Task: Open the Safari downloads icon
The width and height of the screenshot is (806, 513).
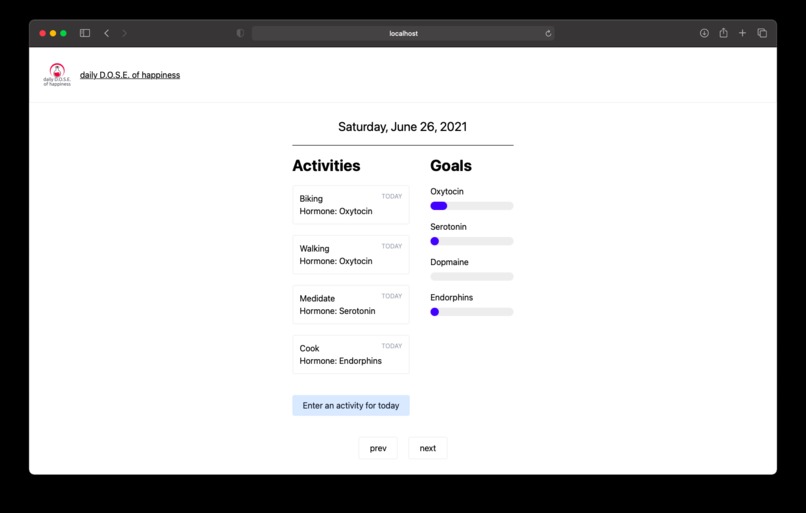Action: point(704,33)
